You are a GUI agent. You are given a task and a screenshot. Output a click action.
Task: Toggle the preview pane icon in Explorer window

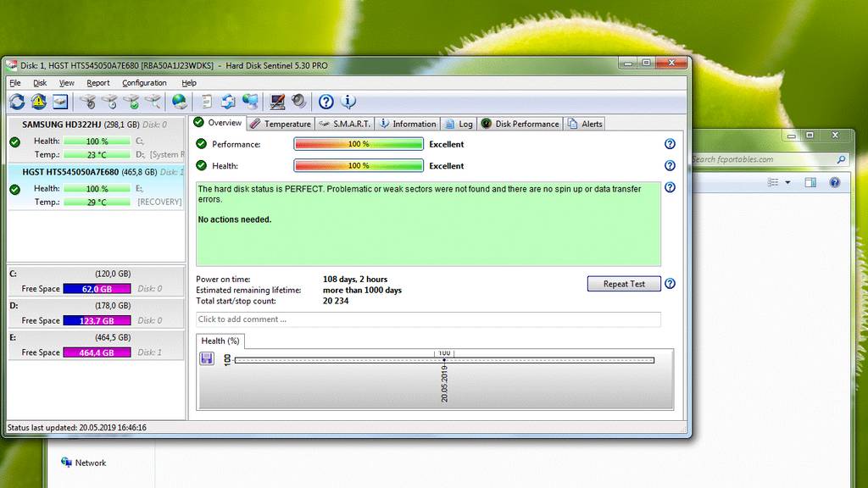coord(810,183)
